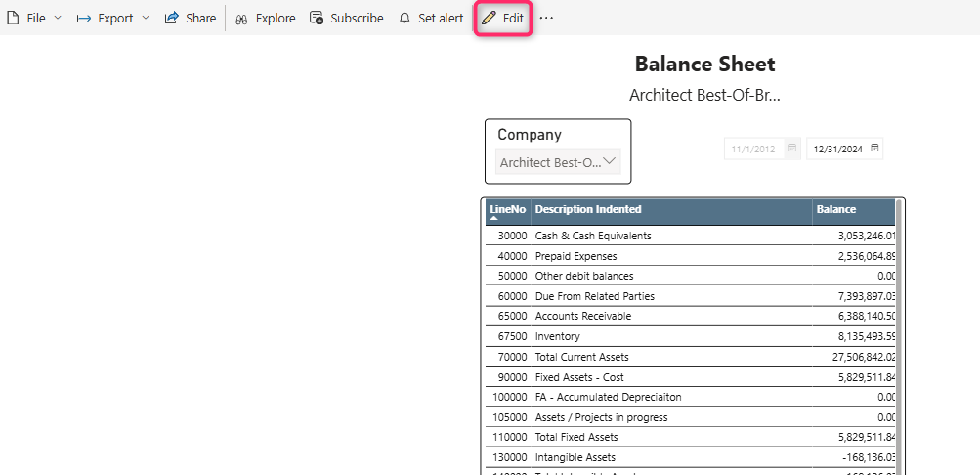Open the more options ellipsis menu
The width and height of the screenshot is (980, 475).
(x=546, y=18)
